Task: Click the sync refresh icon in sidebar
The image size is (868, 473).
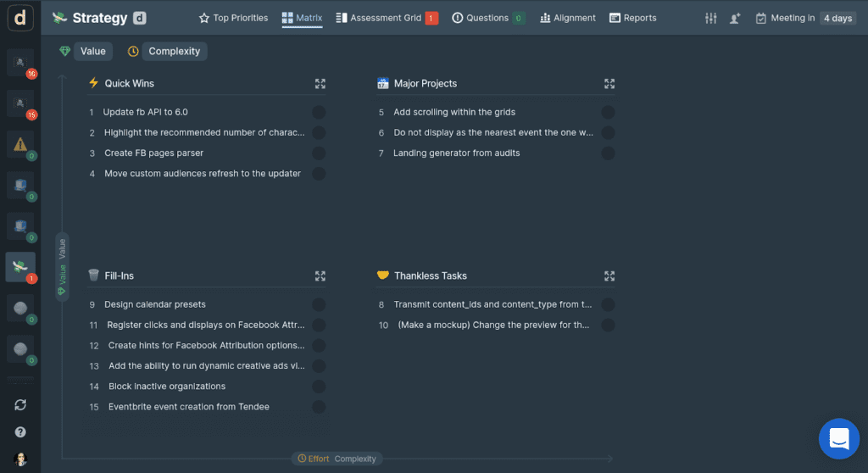Action: 20,405
